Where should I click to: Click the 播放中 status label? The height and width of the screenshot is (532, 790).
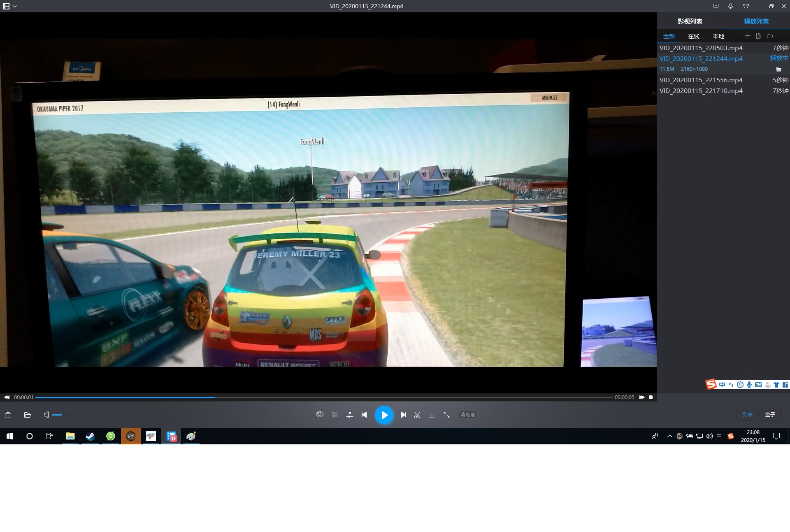tap(779, 58)
